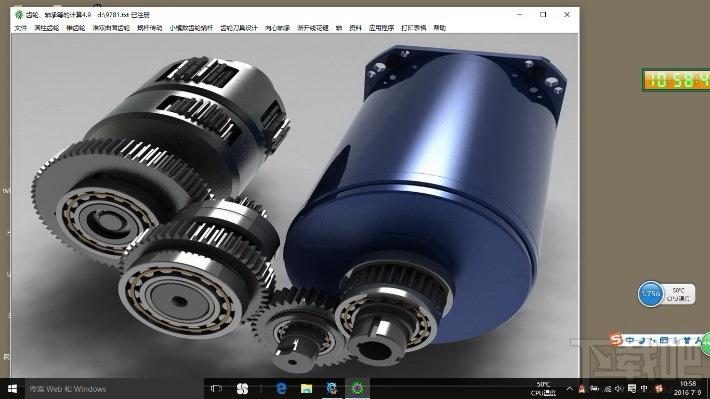Open the 齿轮刀具设计 gear tool design menu
The image size is (710, 399).
(x=239, y=28)
